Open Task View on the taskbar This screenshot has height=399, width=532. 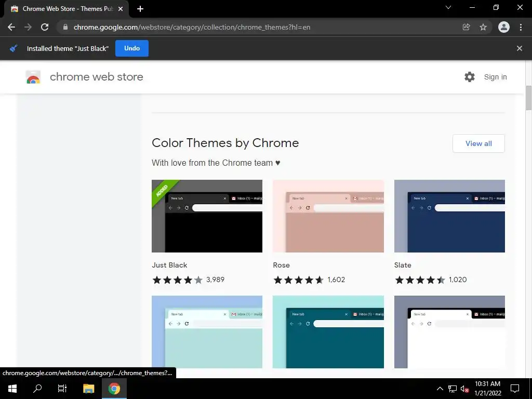(62, 389)
